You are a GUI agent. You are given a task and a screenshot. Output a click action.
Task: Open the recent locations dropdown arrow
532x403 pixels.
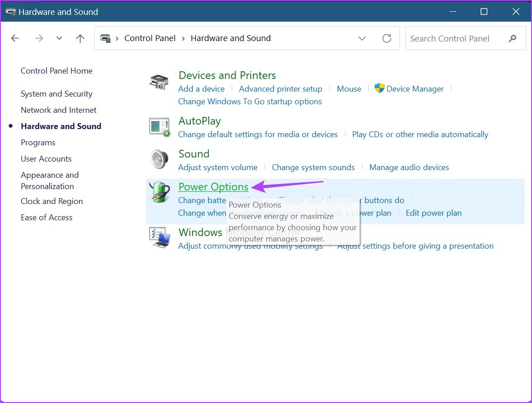pos(59,38)
